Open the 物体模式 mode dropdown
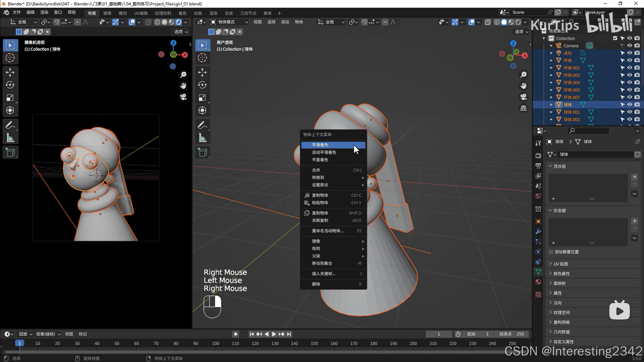The image size is (644, 362). (x=229, y=22)
